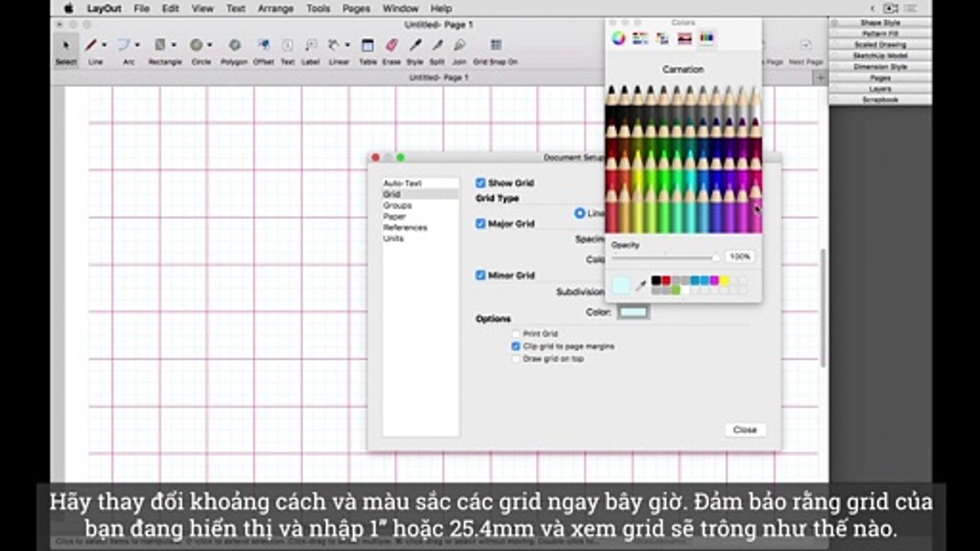Open the Tools menu

(x=318, y=8)
